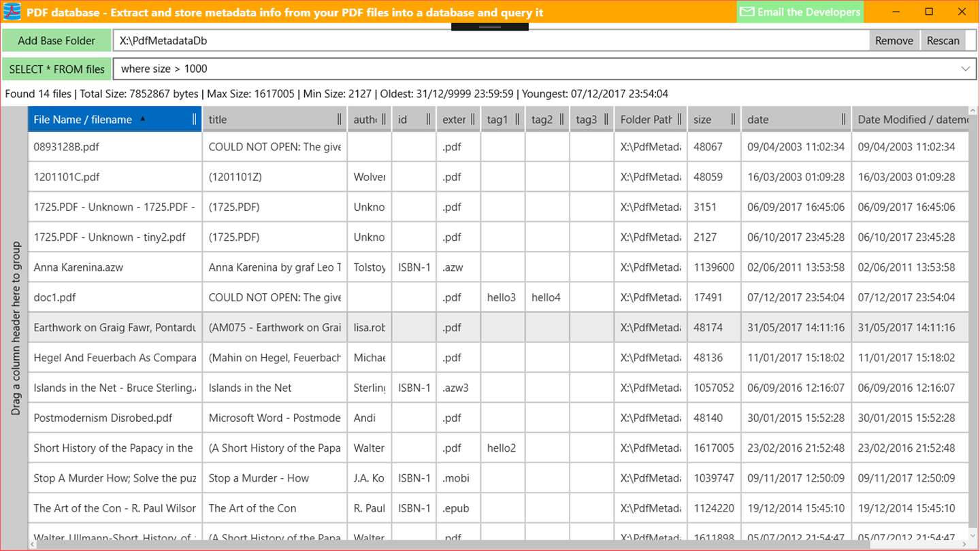The width and height of the screenshot is (980, 551).
Task: Click the envelope icon beside Email the Developers
Action: point(747,12)
